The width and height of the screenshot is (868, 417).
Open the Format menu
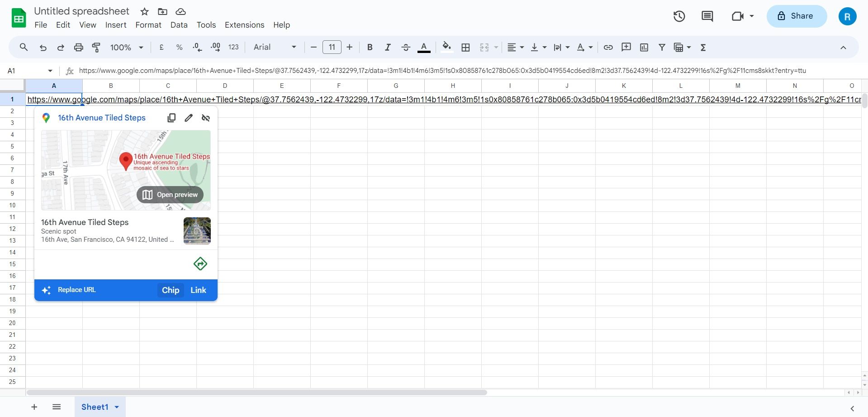pos(148,25)
